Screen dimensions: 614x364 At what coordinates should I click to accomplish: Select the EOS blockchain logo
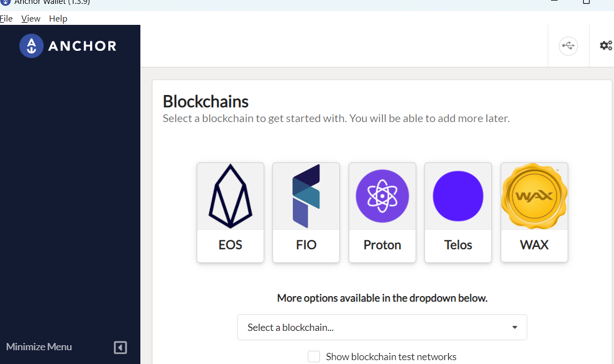[x=230, y=196]
